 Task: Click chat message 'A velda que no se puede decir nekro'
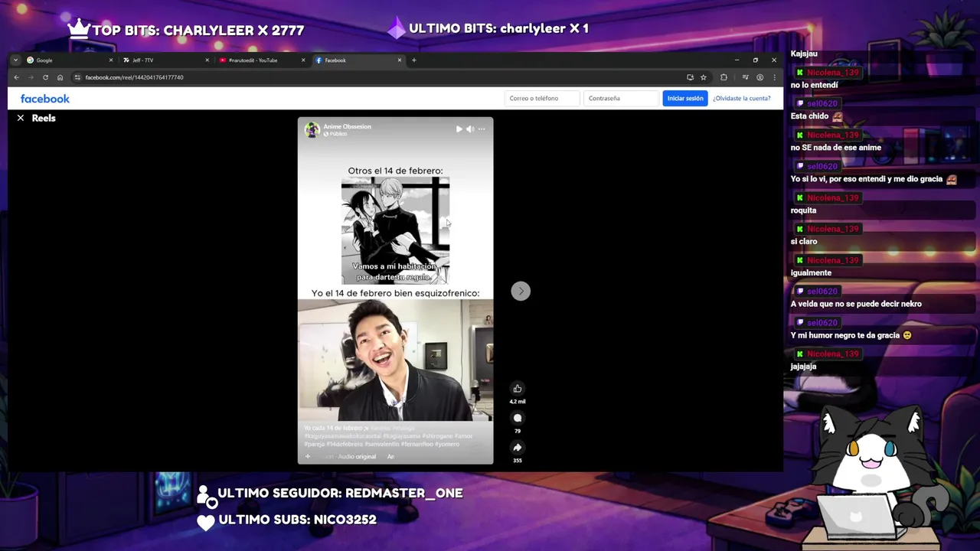pos(856,304)
